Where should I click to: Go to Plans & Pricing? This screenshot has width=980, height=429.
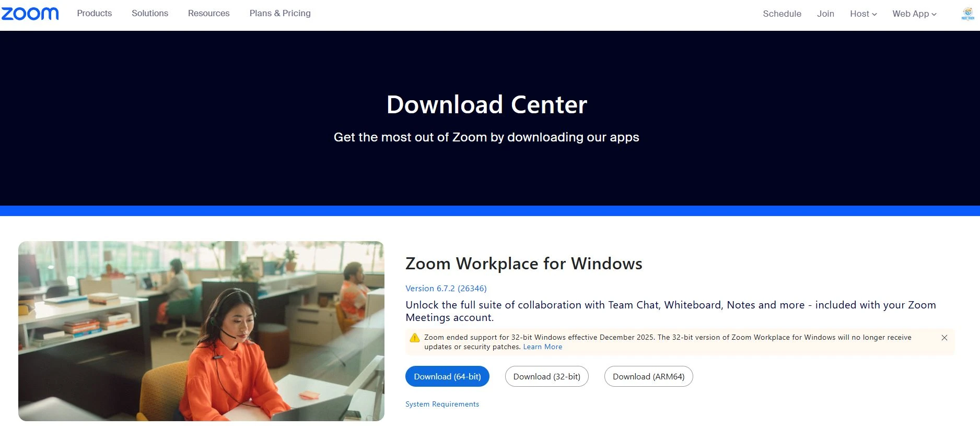coord(280,14)
